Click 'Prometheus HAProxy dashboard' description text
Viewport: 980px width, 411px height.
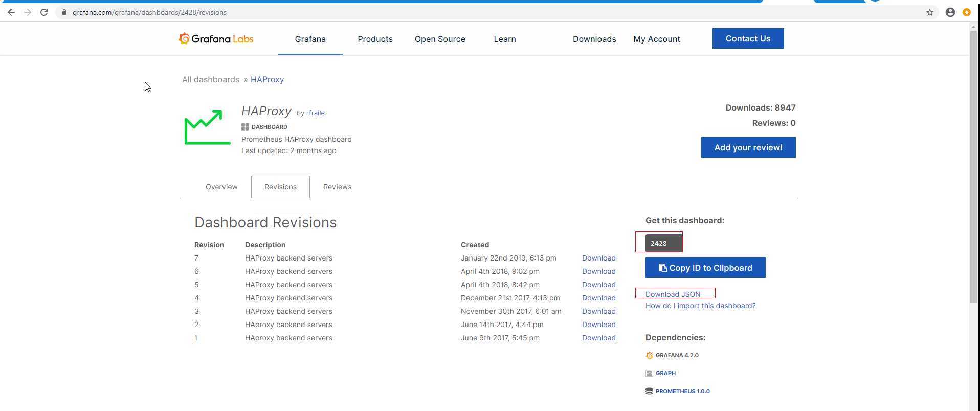296,139
